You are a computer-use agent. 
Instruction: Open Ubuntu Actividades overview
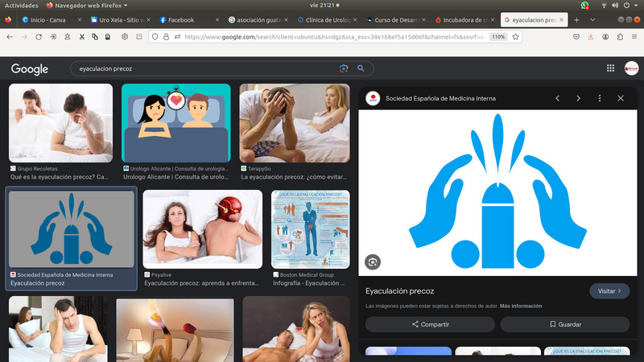click(x=22, y=5)
